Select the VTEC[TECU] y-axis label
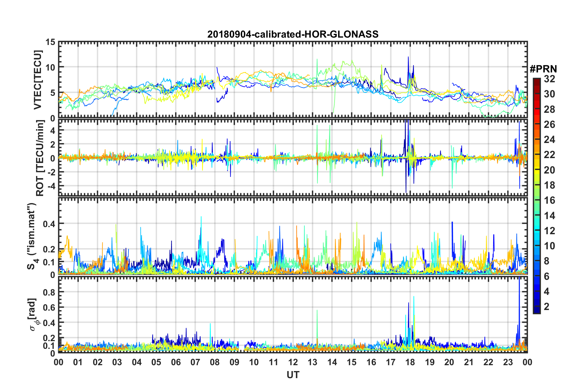This screenshot has width=586, height=392. [38, 80]
